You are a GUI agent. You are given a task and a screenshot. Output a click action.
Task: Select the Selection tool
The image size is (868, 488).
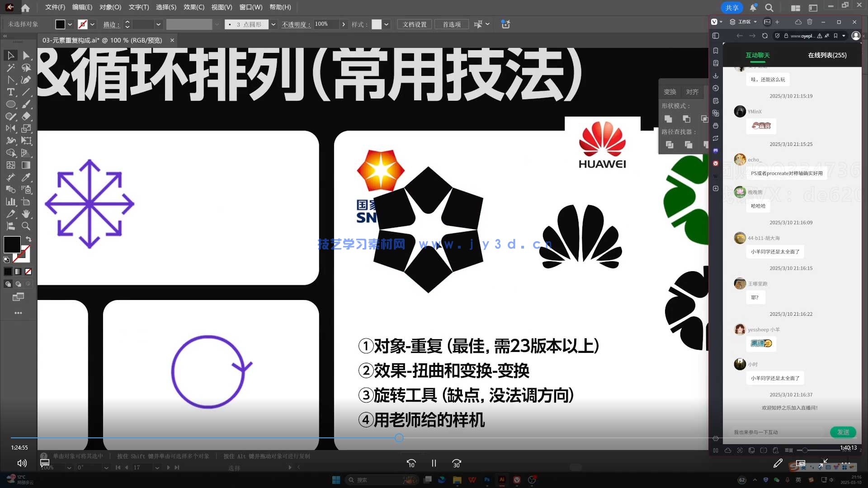coord(11,55)
